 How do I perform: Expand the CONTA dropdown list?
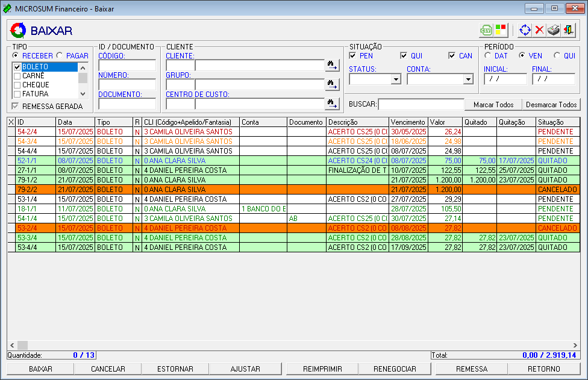468,79
